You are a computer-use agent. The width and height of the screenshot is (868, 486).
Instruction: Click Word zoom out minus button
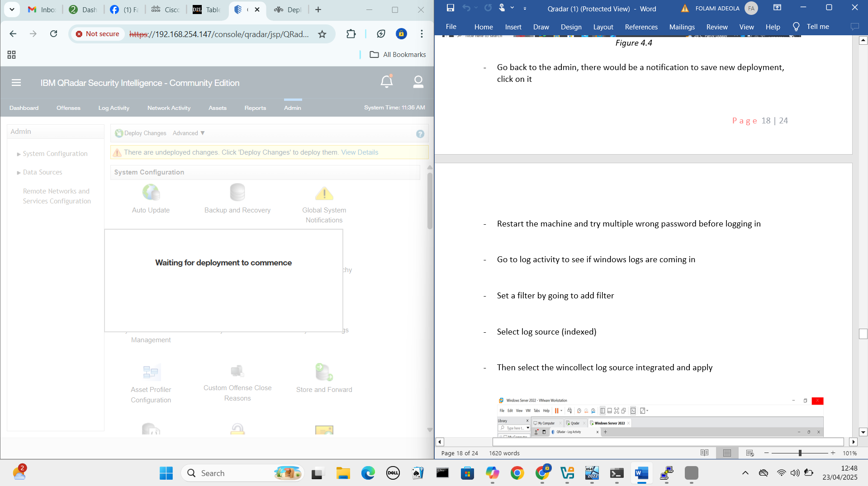tap(766, 453)
